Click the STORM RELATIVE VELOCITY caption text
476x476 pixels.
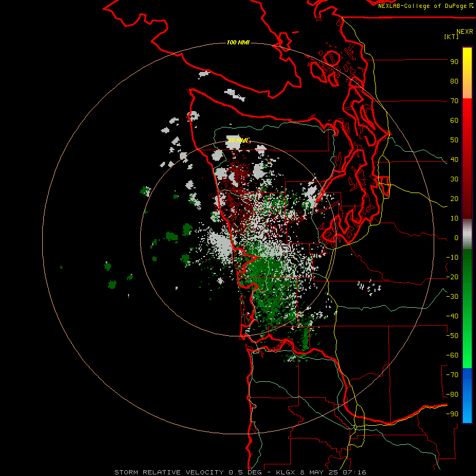169,472
